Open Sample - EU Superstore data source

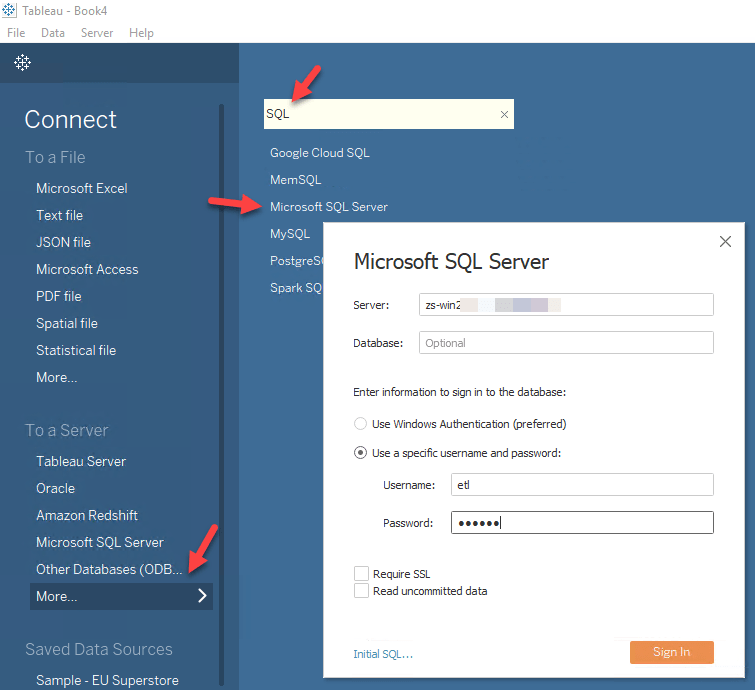107,680
